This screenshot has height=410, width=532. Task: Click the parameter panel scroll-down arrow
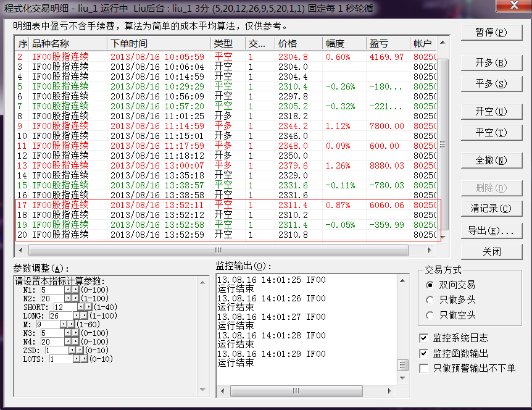point(202,390)
